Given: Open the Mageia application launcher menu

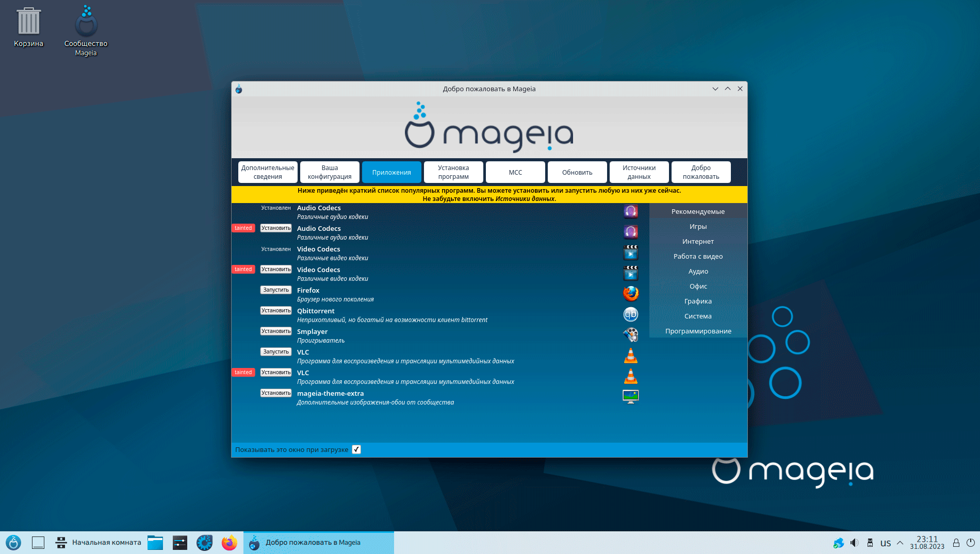Looking at the screenshot, I should point(13,543).
